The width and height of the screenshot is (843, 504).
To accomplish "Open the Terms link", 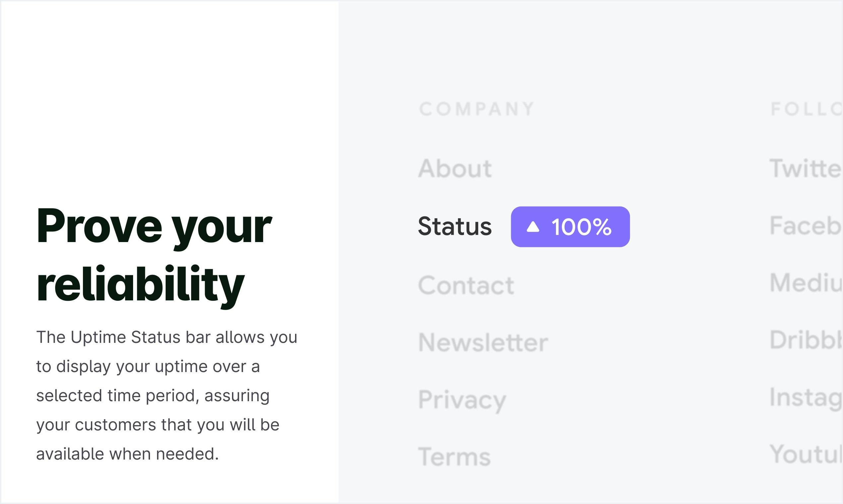I will 454,457.
